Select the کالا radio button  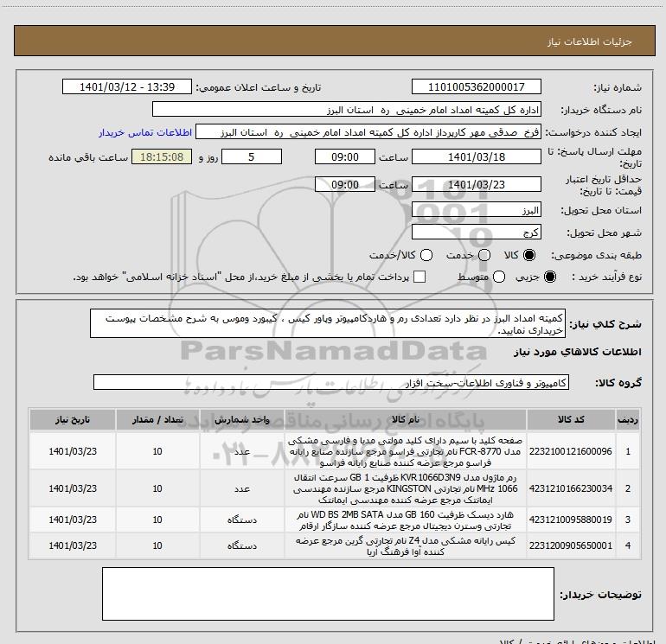pos(529,255)
